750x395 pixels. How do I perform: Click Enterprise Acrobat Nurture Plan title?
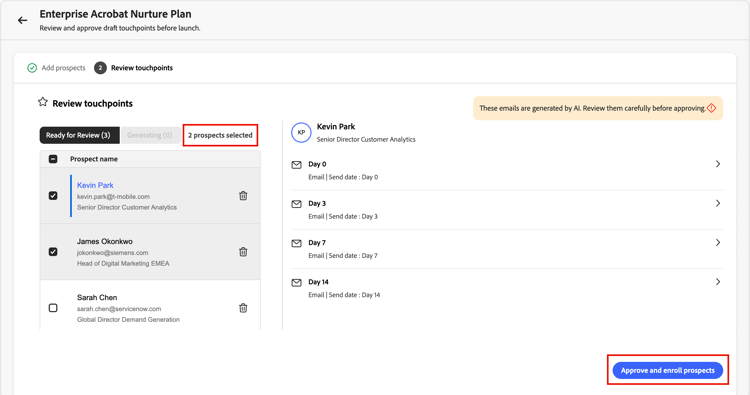pyautogui.click(x=115, y=14)
